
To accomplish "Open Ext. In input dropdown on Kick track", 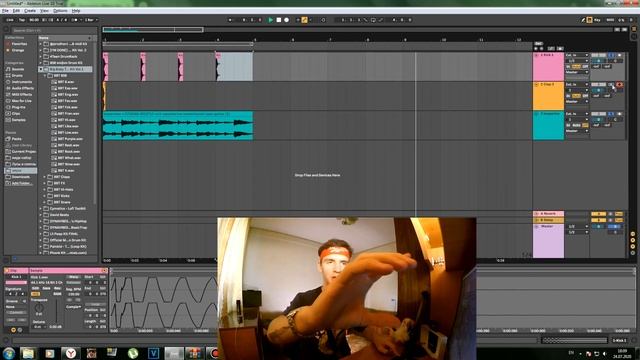I will pyautogui.click(x=577, y=55).
